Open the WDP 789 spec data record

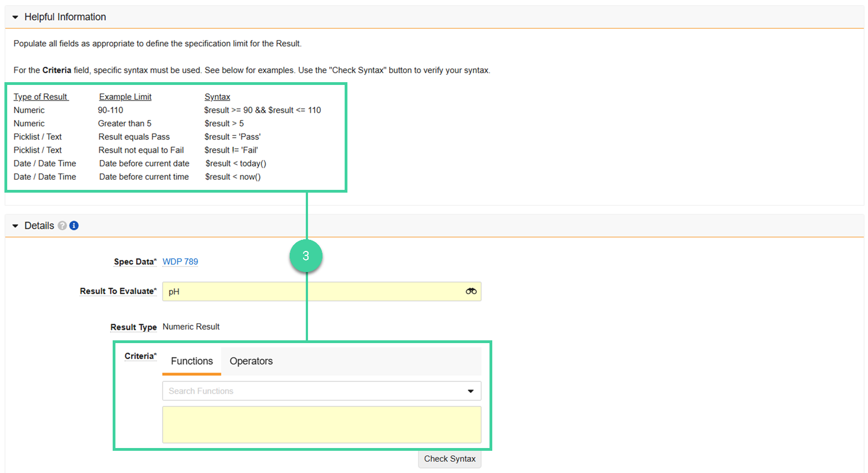(x=180, y=261)
